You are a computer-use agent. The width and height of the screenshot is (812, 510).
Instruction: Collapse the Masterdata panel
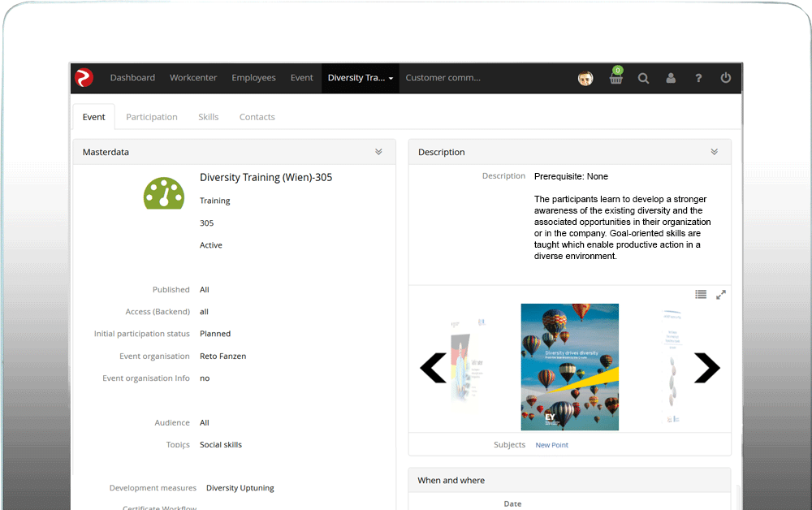[x=378, y=152]
